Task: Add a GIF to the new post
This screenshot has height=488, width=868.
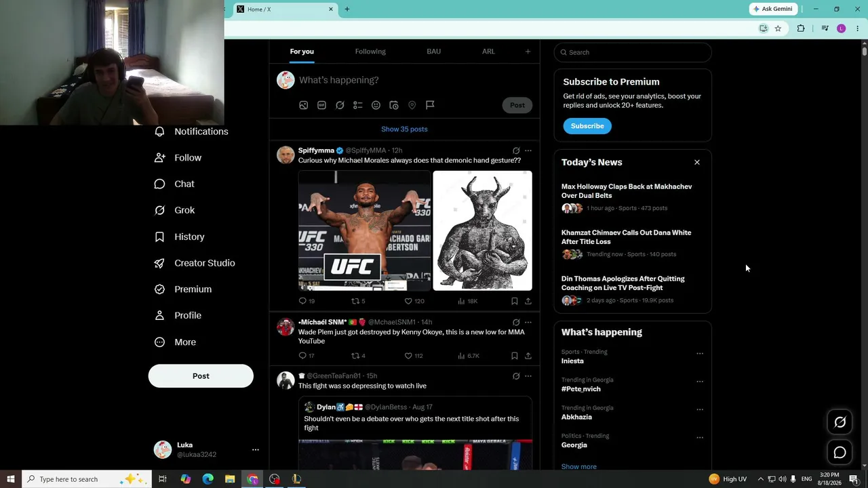Action: point(321,105)
